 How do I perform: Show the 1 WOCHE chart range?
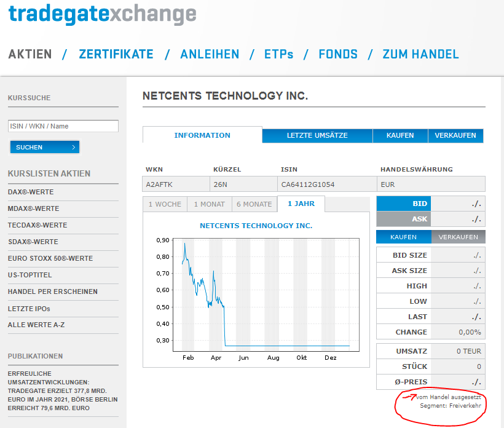coord(165,204)
